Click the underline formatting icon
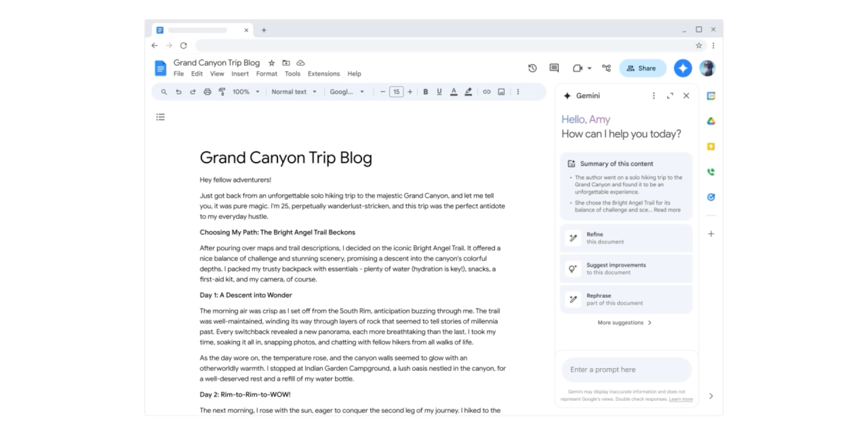The width and height of the screenshot is (868, 434). (x=438, y=91)
